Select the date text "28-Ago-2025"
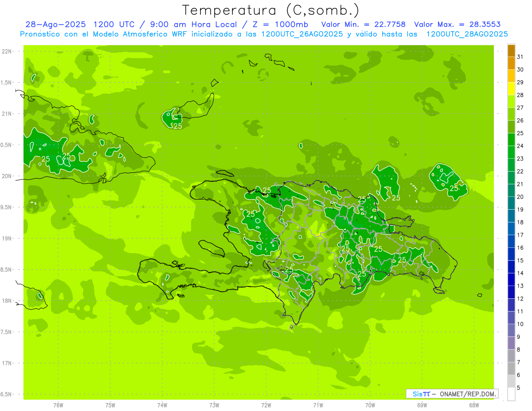 (55, 24)
